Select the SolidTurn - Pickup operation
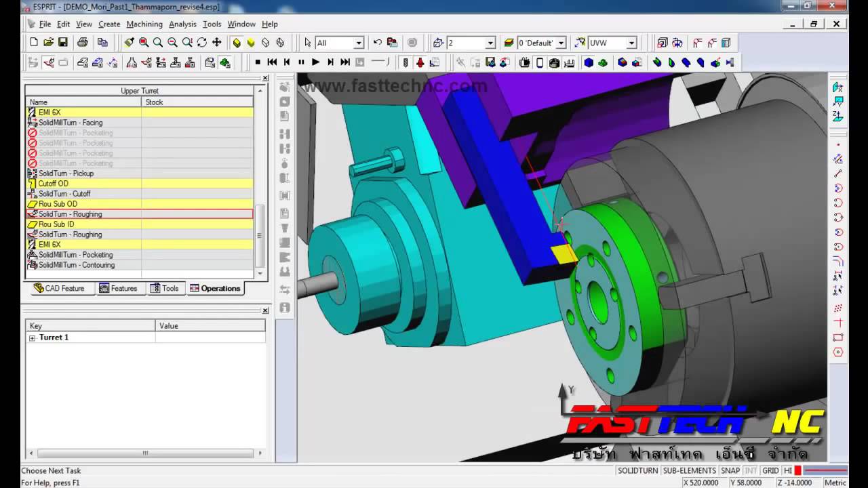 click(139, 174)
